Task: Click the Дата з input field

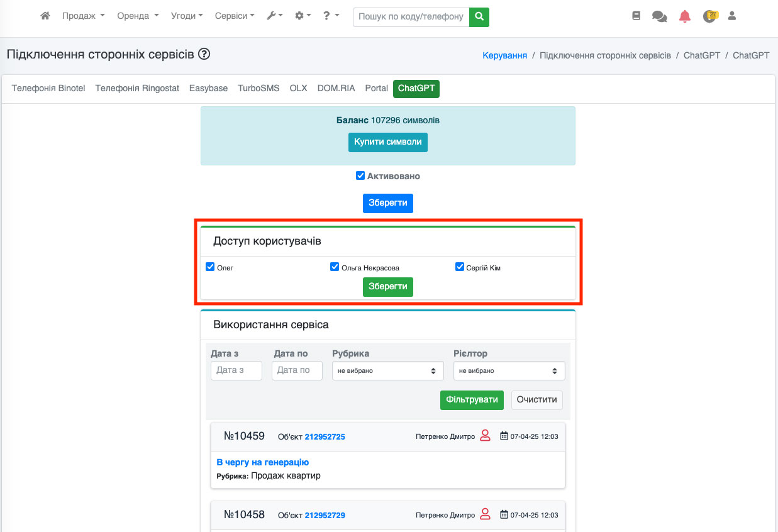Action: 236,370
